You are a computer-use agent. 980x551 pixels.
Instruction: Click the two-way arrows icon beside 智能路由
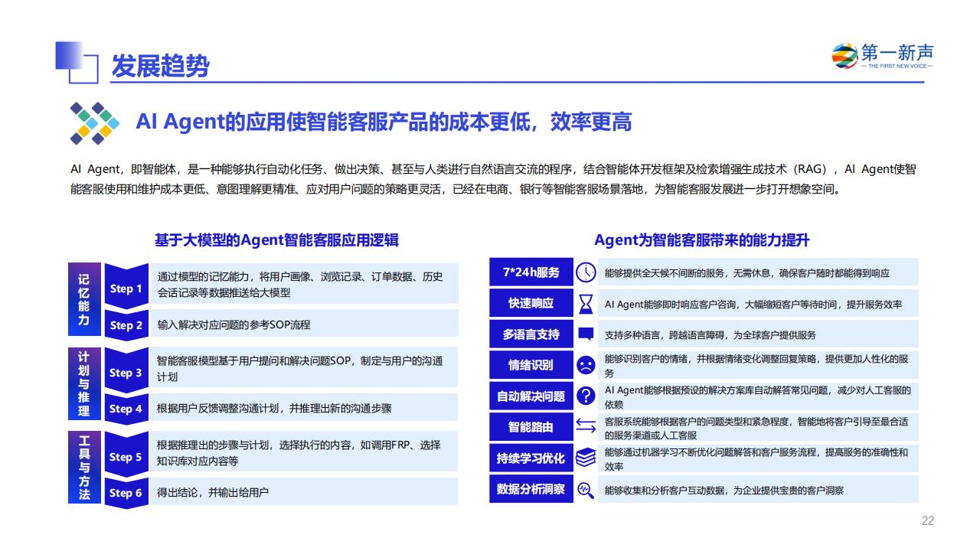point(586,426)
